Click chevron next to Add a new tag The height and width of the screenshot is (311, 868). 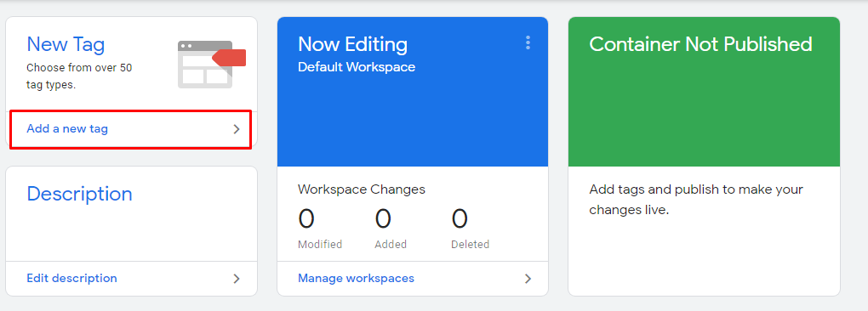click(x=237, y=129)
